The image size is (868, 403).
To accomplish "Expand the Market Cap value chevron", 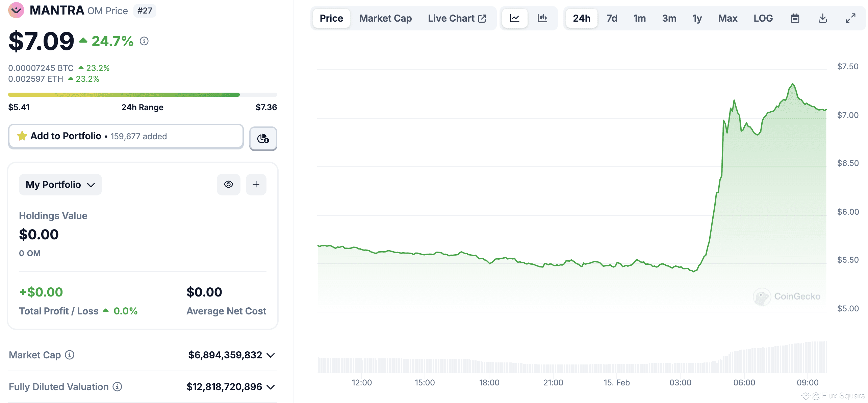I will click(x=271, y=355).
